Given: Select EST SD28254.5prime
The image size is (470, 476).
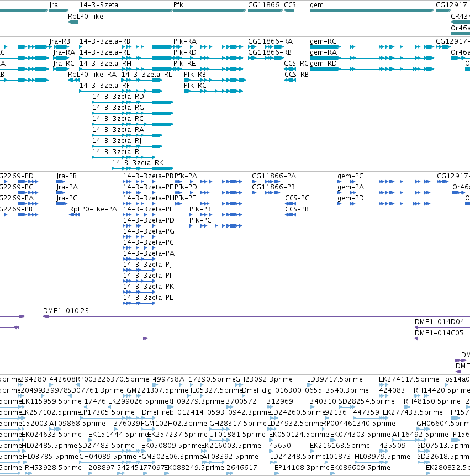Looking at the screenshot, I should (367, 401).
